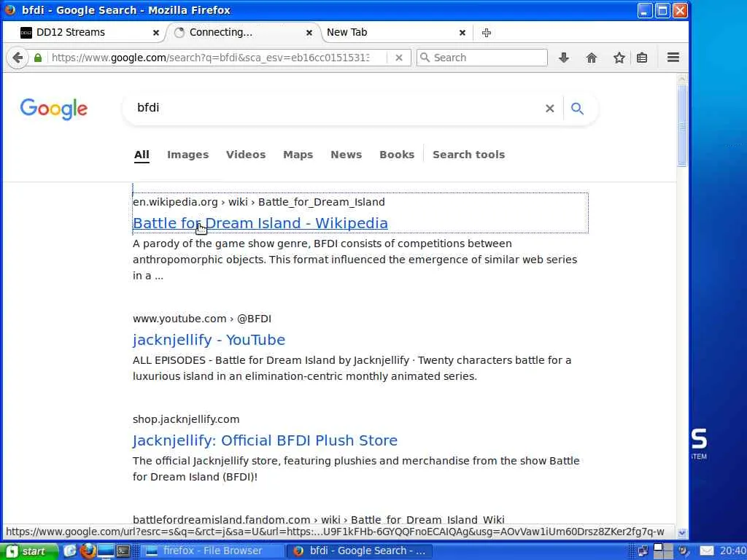Select bfdi - Google Search taskbar window
The image size is (747, 560).
click(x=360, y=551)
